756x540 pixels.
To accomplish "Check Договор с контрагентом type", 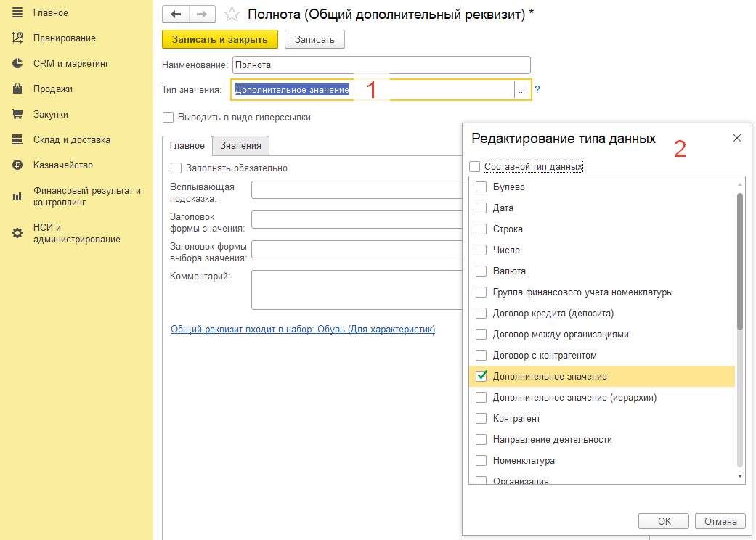I will pyautogui.click(x=481, y=356).
